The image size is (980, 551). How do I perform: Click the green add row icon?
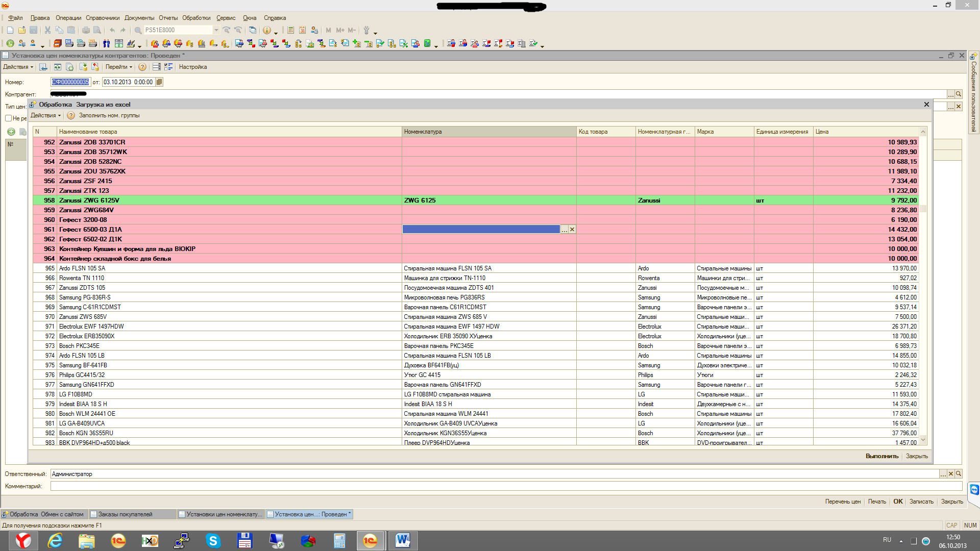[x=11, y=132]
